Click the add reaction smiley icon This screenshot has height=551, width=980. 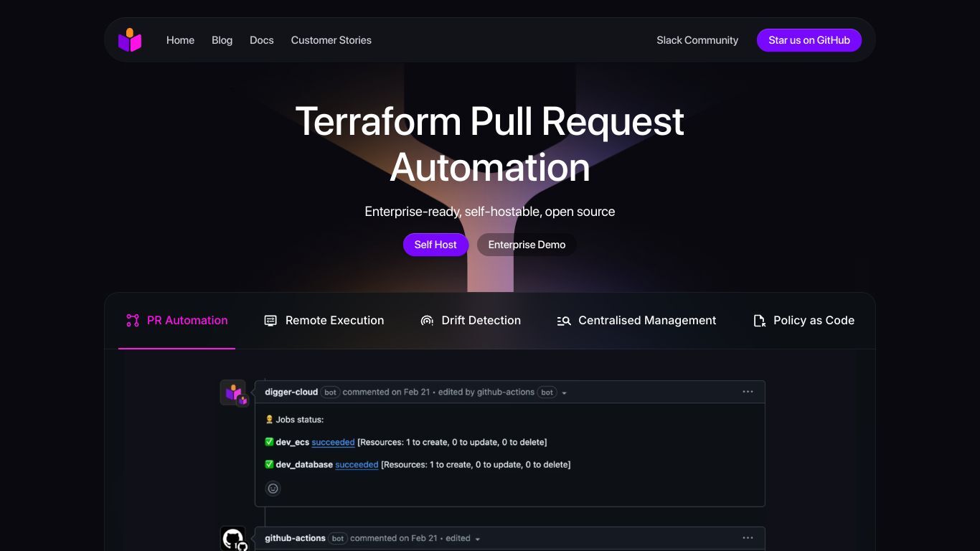pos(273,489)
